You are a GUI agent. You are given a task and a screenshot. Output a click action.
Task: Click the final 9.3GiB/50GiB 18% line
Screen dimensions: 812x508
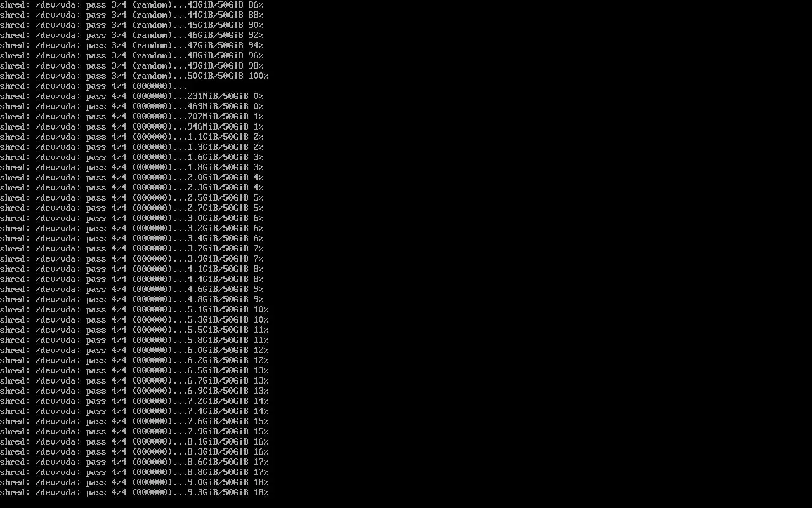(x=134, y=492)
